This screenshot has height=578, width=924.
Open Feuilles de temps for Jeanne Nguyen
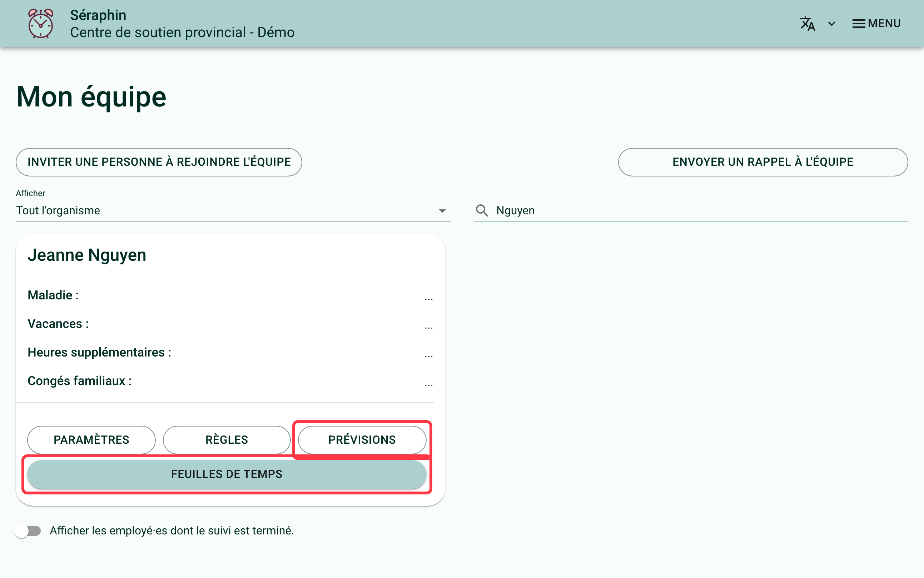click(x=227, y=474)
